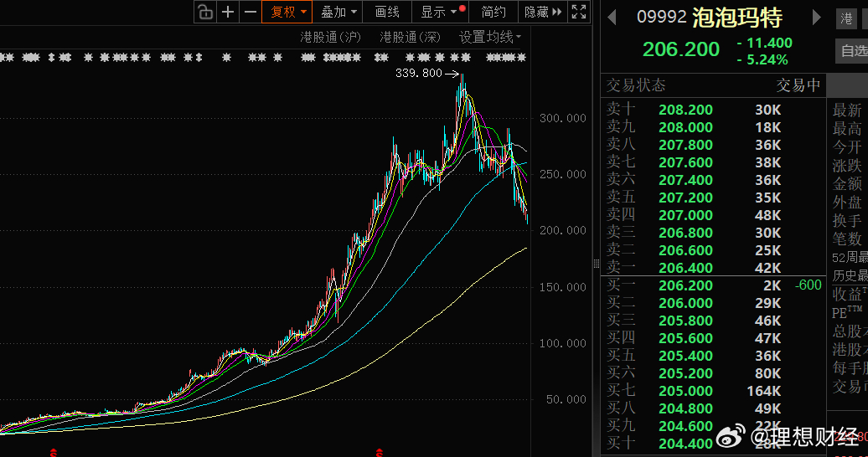Image resolution: width=868 pixels, height=457 pixels.
Task: Click 卖一 price 206.400
Action: 685,268
